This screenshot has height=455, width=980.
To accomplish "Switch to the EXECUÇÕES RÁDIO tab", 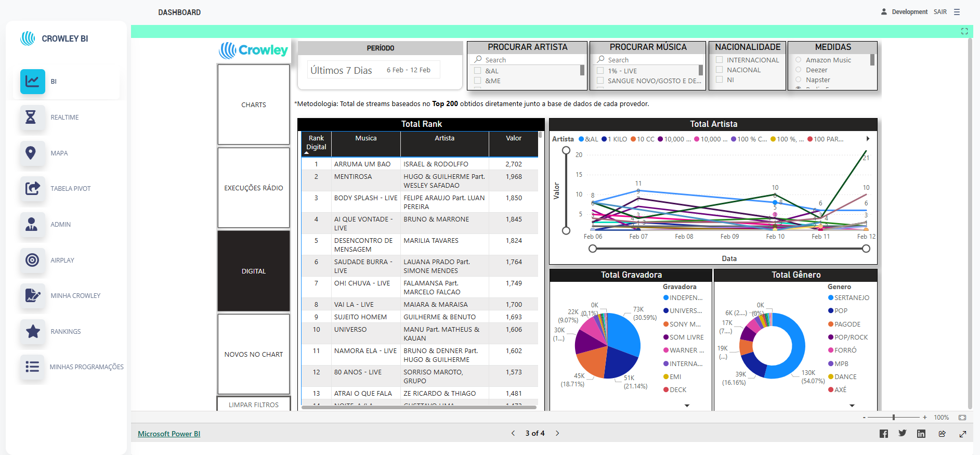I will [254, 188].
